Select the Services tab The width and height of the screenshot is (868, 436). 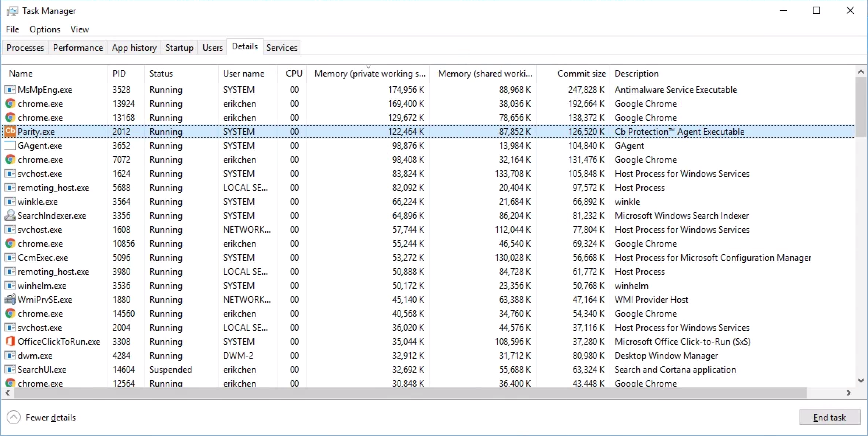pyautogui.click(x=280, y=47)
